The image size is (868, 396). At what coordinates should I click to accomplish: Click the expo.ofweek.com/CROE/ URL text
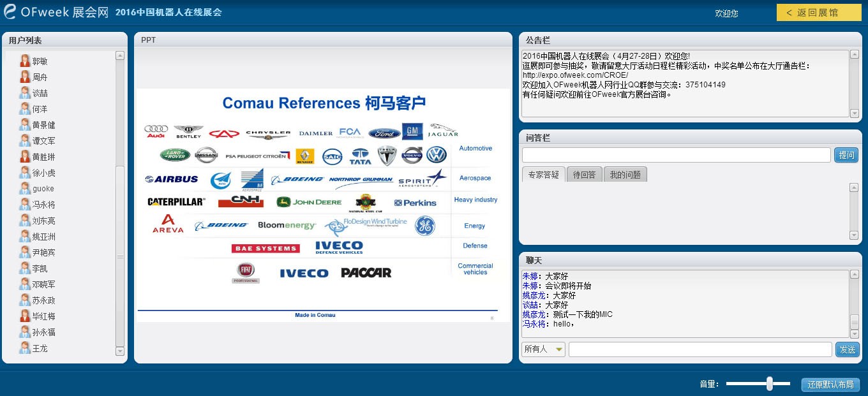[575, 75]
